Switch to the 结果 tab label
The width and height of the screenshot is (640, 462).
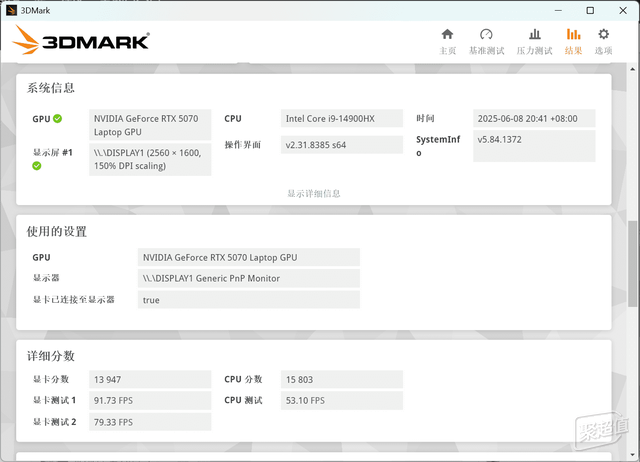point(573,51)
